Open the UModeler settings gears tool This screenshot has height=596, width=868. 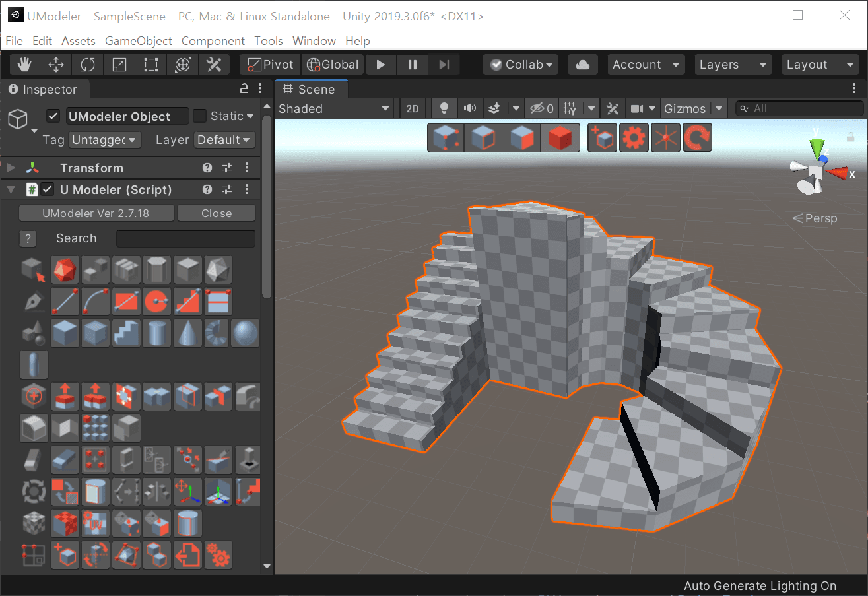(218, 555)
